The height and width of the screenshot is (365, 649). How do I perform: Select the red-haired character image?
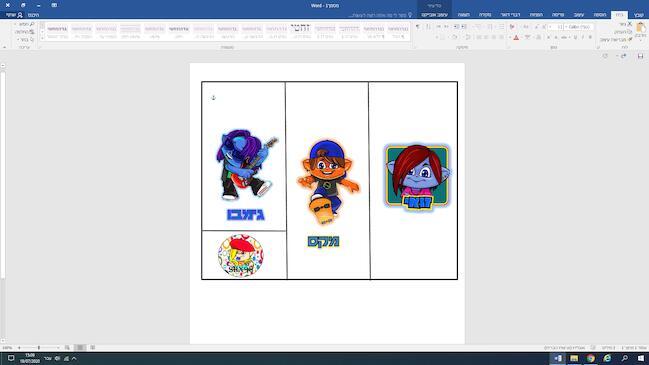(417, 177)
